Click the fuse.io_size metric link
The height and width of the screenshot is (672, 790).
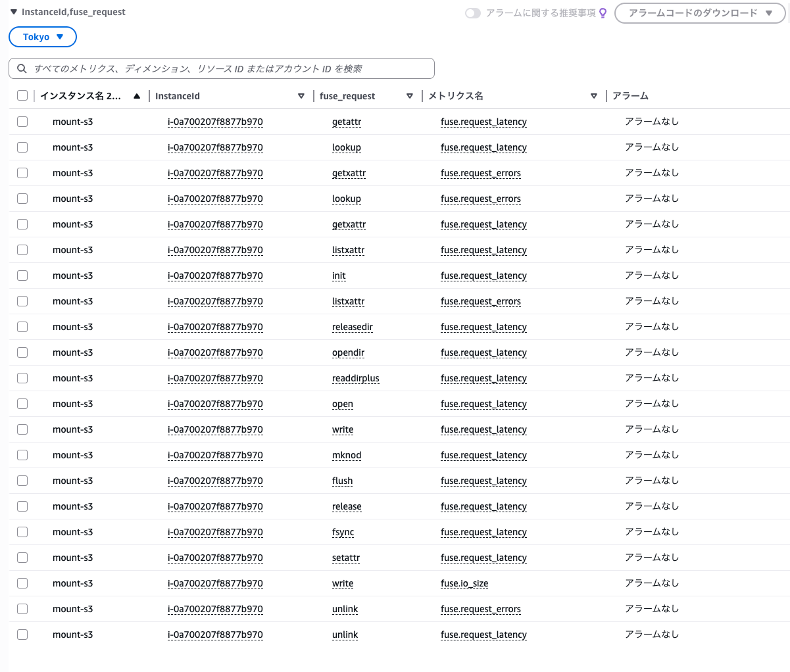(464, 583)
